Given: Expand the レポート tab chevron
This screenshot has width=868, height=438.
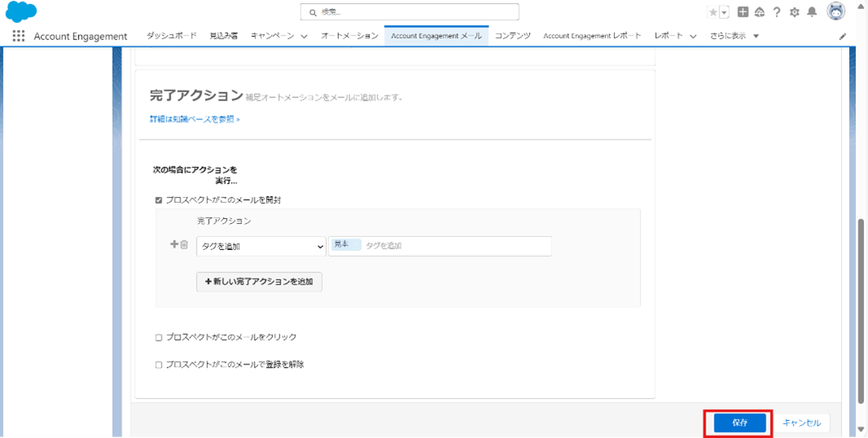Looking at the screenshot, I should pos(693,36).
